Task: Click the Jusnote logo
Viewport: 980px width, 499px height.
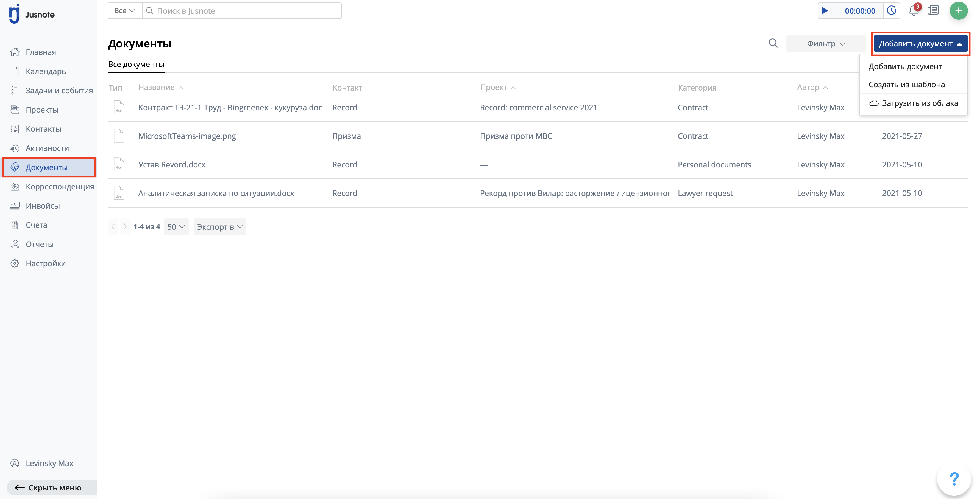Action: click(x=32, y=14)
